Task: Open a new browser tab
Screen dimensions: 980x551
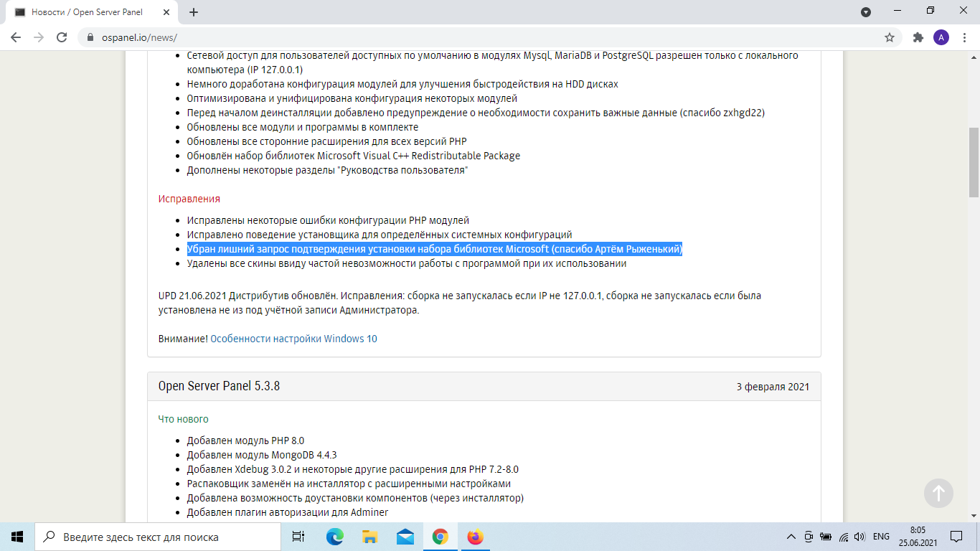Action: pyautogui.click(x=194, y=12)
